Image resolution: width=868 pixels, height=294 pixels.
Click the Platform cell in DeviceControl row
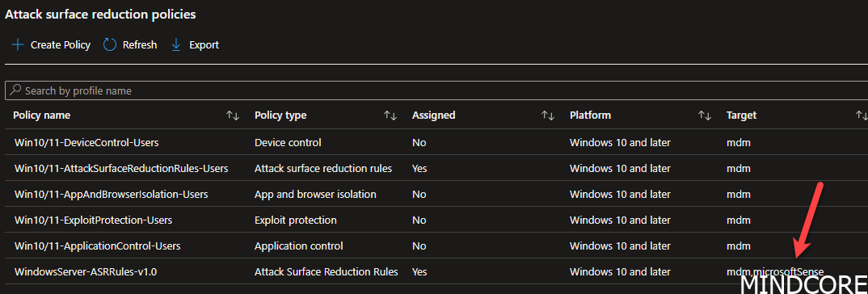(620, 142)
